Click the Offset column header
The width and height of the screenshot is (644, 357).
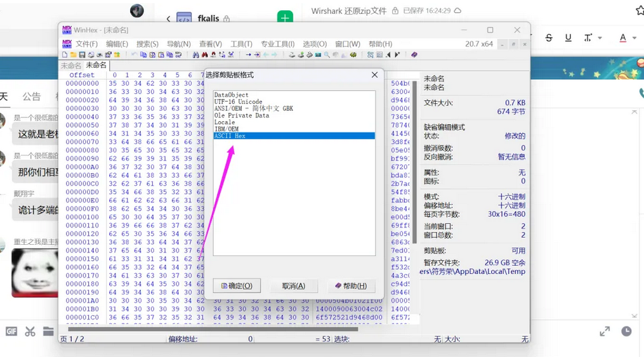pyautogui.click(x=82, y=75)
